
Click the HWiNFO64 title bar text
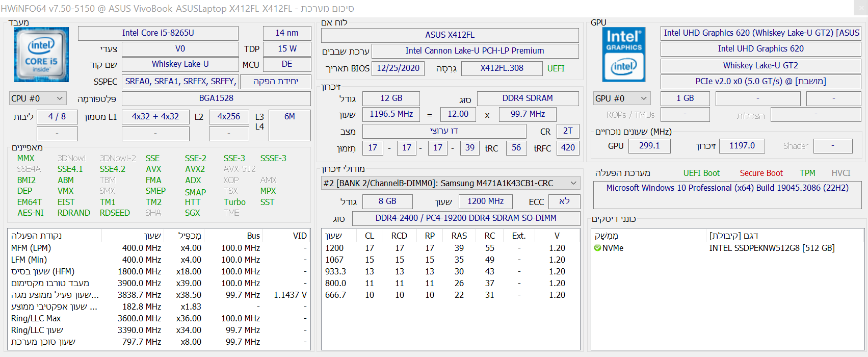(177, 9)
